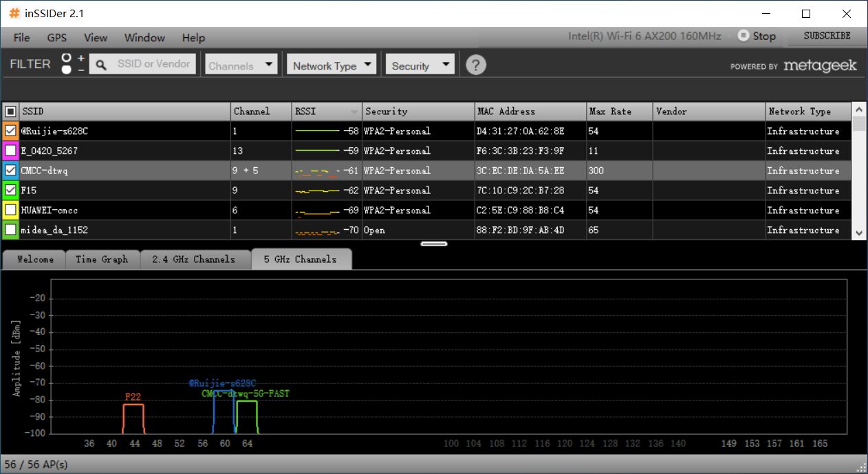Expand the Network Type filter dropdown

pyautogui.click(x=332, y=65)
